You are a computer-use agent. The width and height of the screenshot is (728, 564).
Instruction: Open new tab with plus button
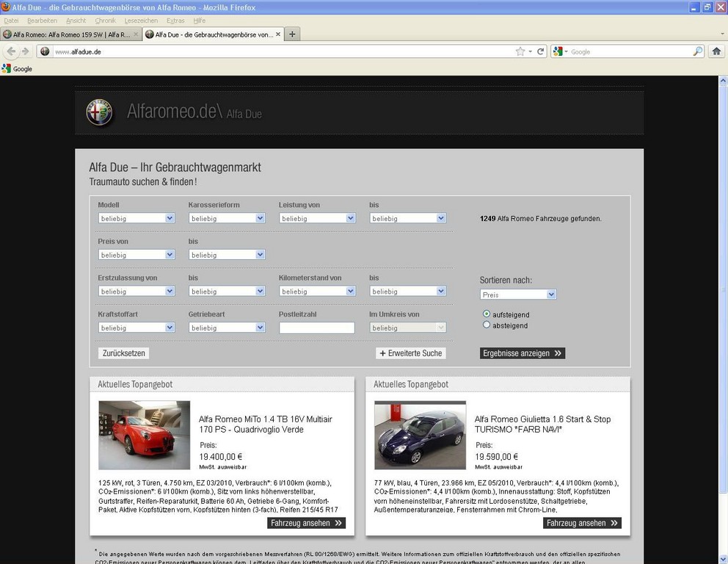click(x=292, y=35)
